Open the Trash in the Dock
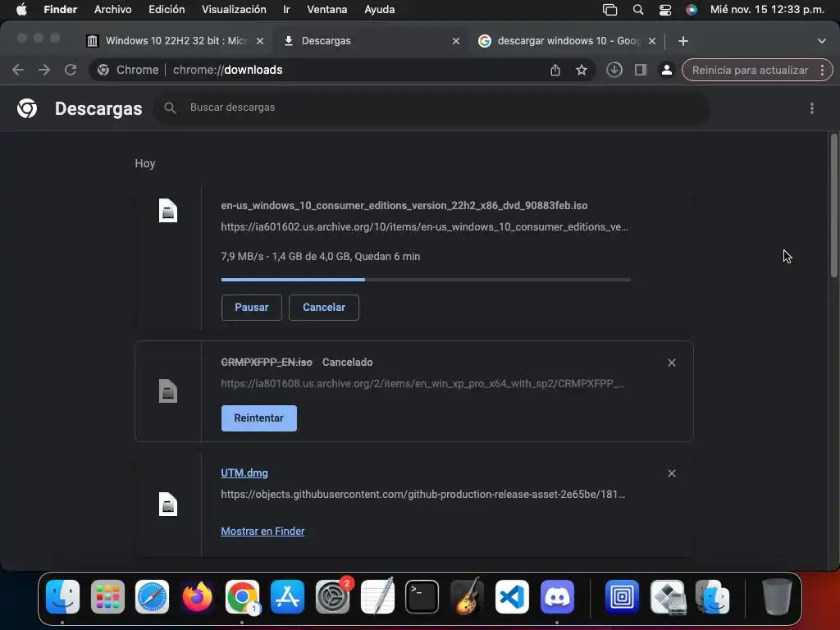 tap(777, 596)
